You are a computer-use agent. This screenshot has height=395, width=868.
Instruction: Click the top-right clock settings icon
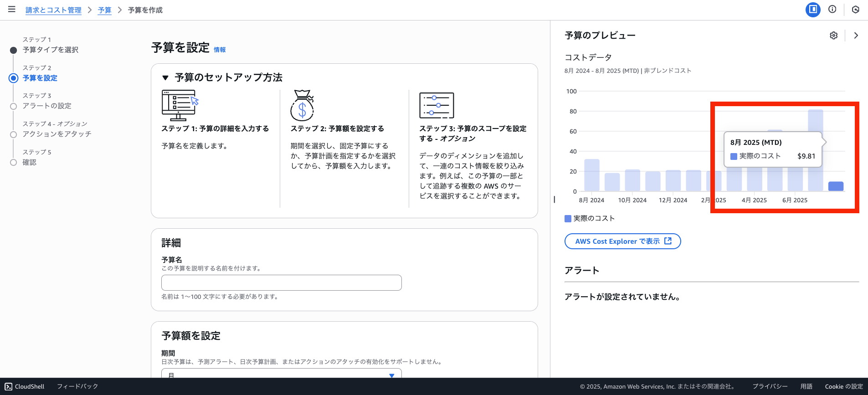[856, 10]
